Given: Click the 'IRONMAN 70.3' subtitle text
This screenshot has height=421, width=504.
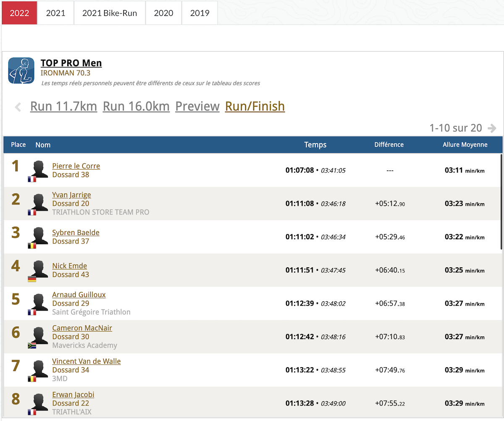Looking at the screenshot, I should 65,73.
